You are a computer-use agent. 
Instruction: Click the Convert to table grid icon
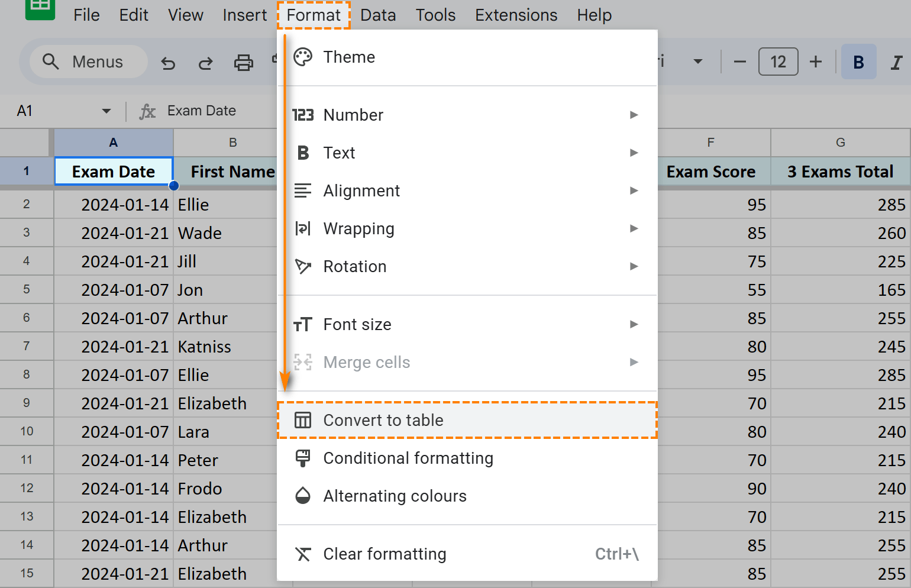point(303,420)
